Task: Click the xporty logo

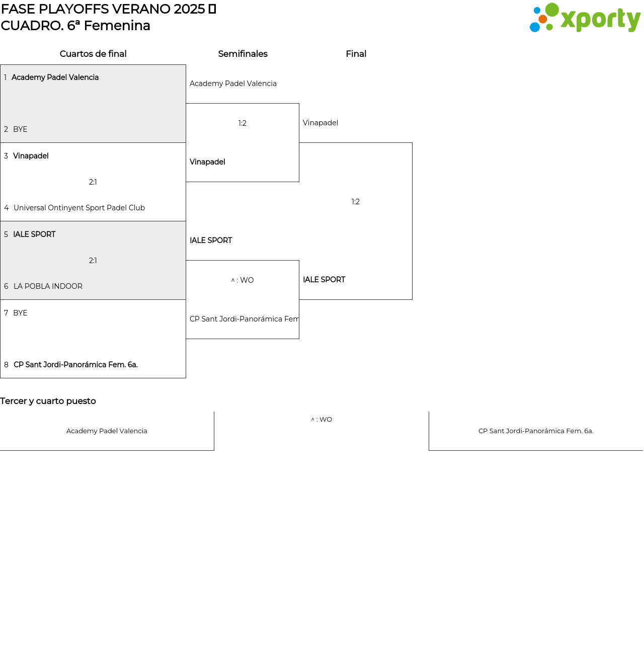Action: 585,18
